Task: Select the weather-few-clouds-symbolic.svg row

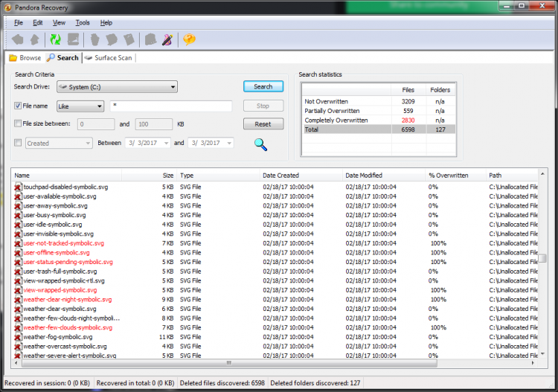Action: click(276, 327)
